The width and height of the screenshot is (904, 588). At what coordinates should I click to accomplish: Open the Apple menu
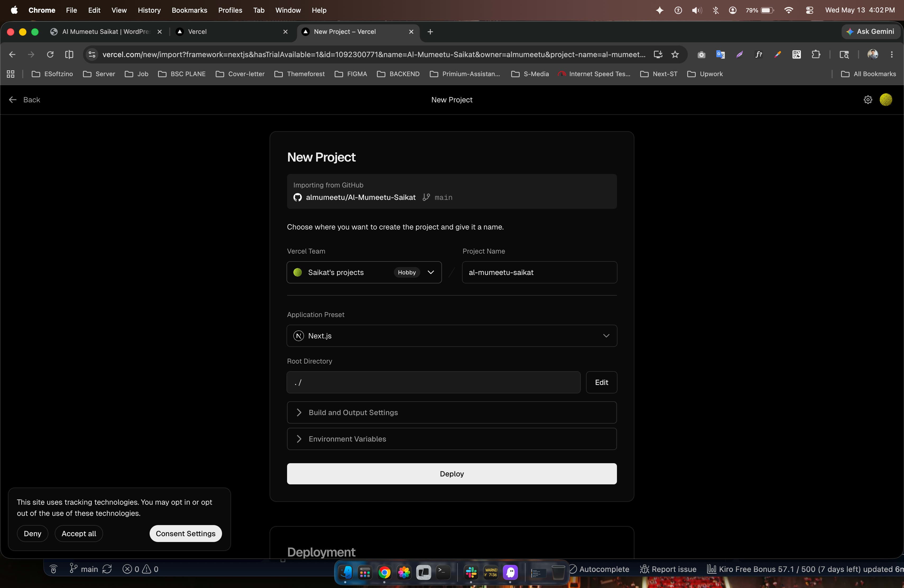14,10
